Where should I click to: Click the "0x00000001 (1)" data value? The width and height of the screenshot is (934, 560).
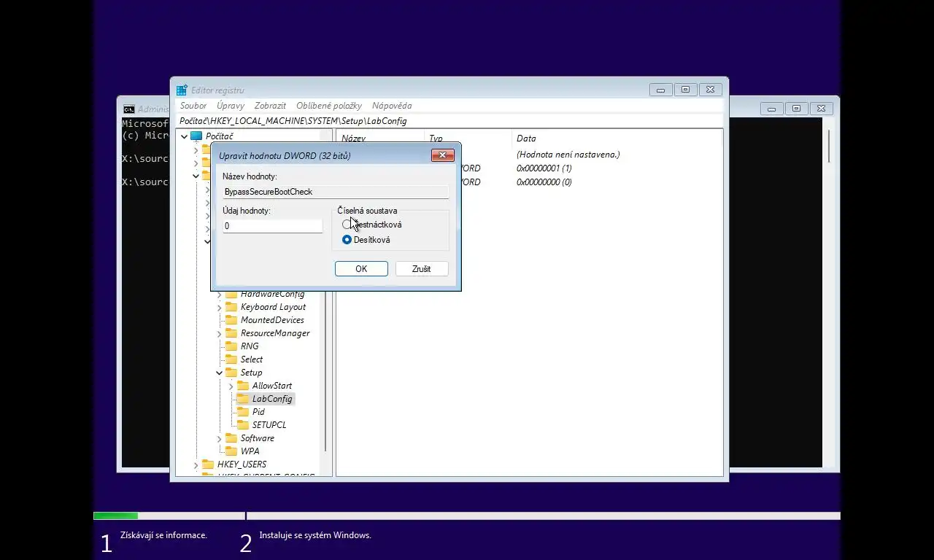tap(544, 168)
